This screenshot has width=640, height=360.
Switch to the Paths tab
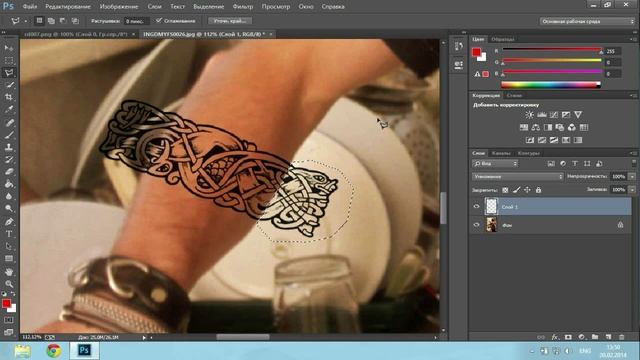tap(529, 153)
